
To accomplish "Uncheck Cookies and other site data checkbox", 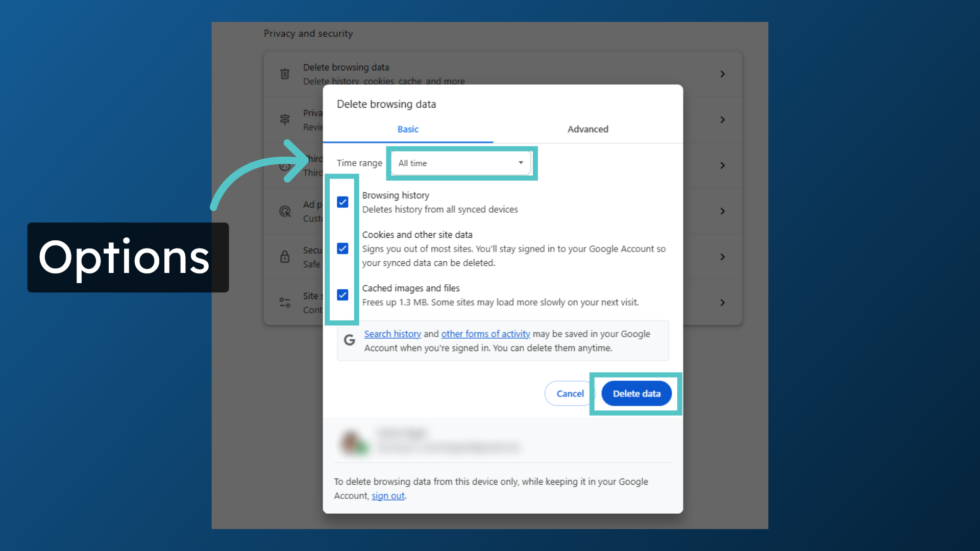I will [342, 248].
